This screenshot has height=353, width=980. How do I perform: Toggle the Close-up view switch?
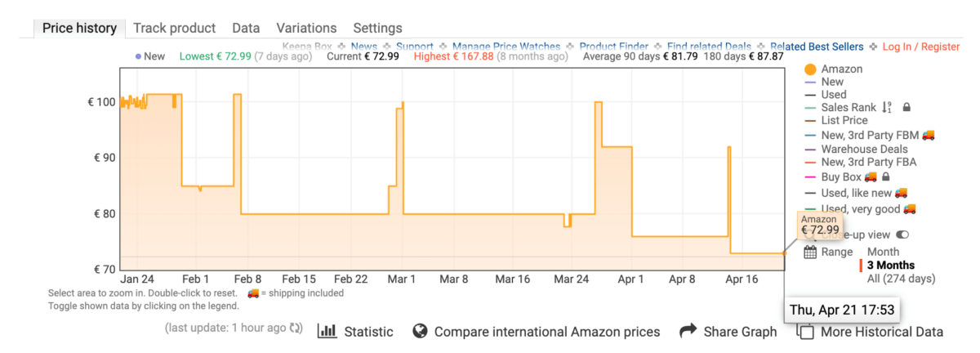coord(902,235)
